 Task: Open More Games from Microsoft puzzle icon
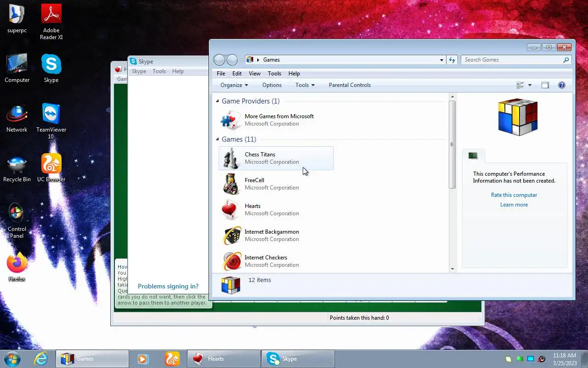pyautogui.click(x=231, y=120)
